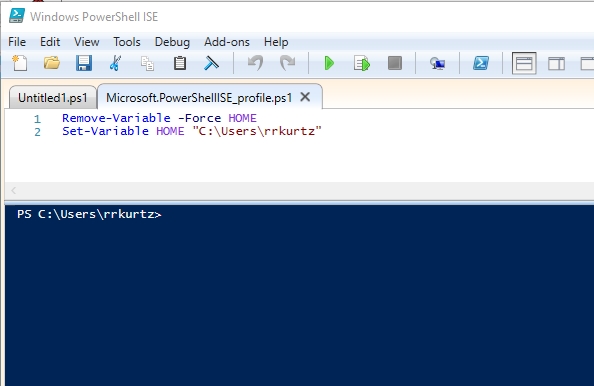Select the Microsoft.PowerShellISE_profile.ps1 tab
Screen dimensions: 594x386
pyautogui.click(x=199, y=98)
